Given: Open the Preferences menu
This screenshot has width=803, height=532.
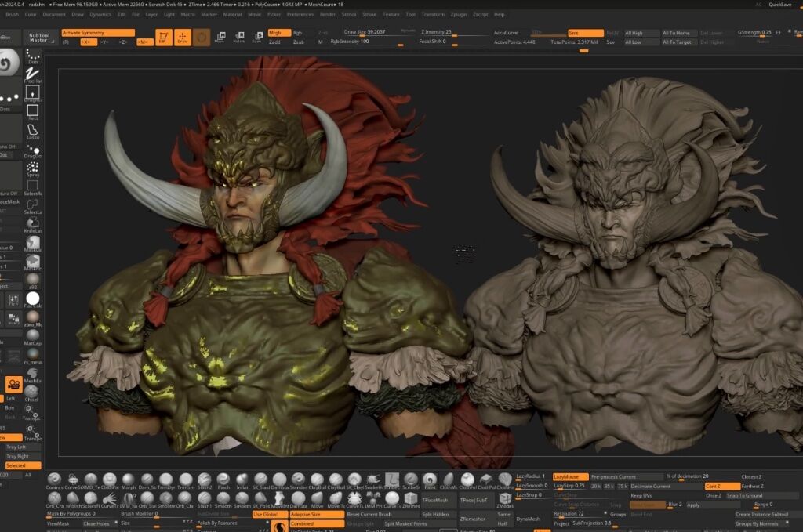Looking at the screenshot, I should pyautogui.click(x=300, y=14).
